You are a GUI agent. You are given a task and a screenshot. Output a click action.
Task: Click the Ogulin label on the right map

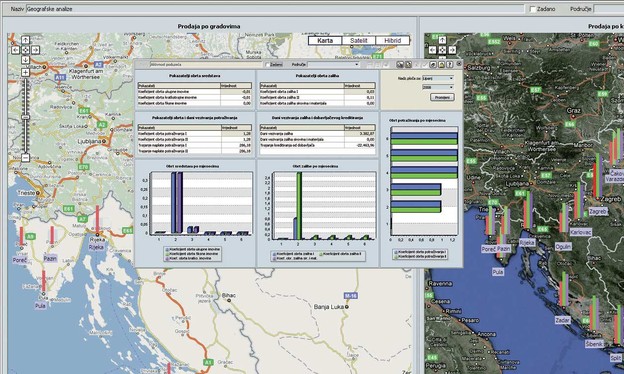coord(563,247)
